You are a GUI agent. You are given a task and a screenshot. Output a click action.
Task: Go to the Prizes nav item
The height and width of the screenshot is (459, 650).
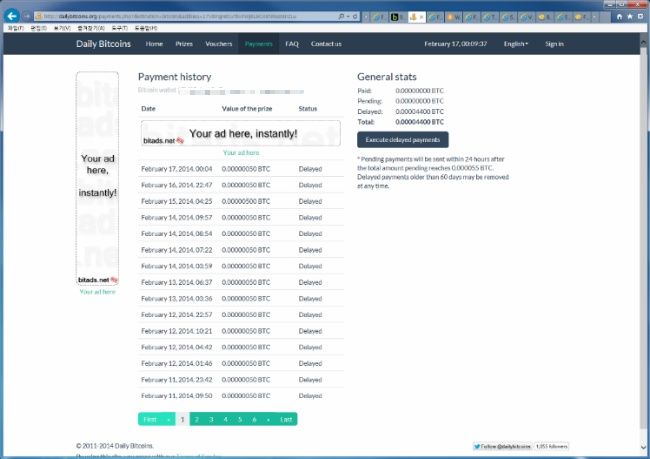184,44
